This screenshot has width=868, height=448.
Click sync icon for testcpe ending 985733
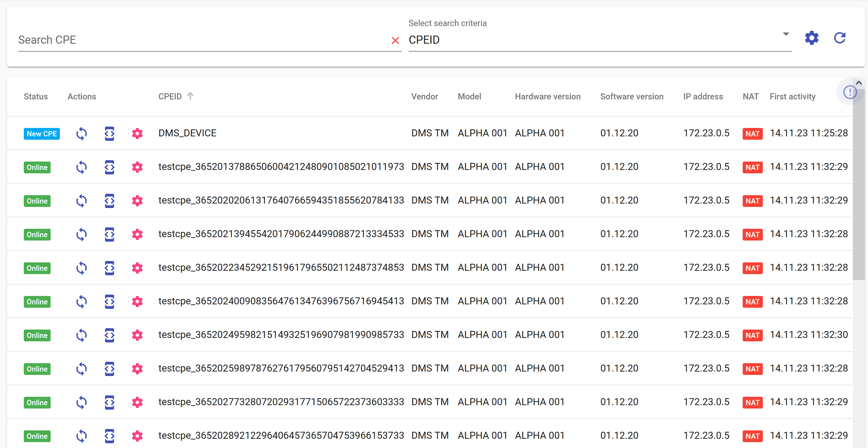(x=82, y=335)
